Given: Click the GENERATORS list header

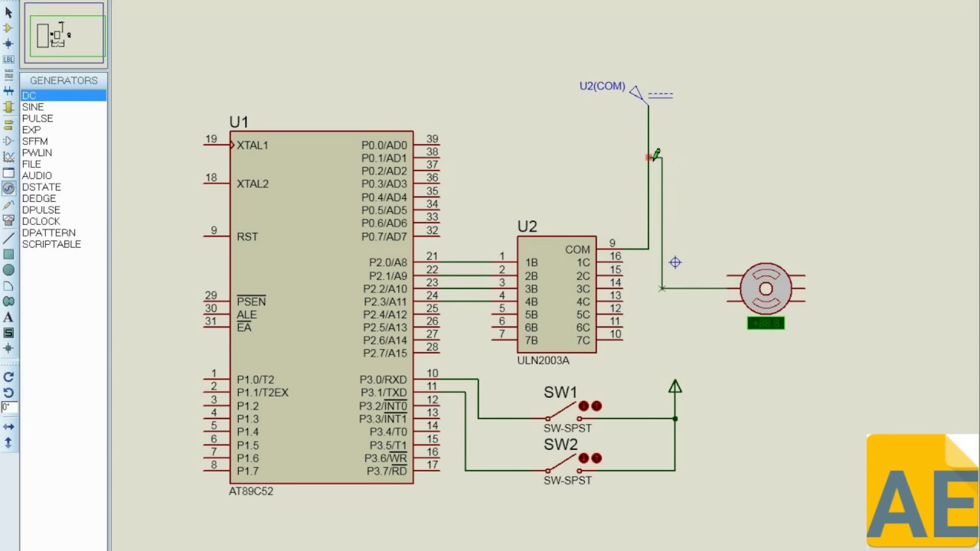Looking at the screenshot, I should (x=64, y=80).
